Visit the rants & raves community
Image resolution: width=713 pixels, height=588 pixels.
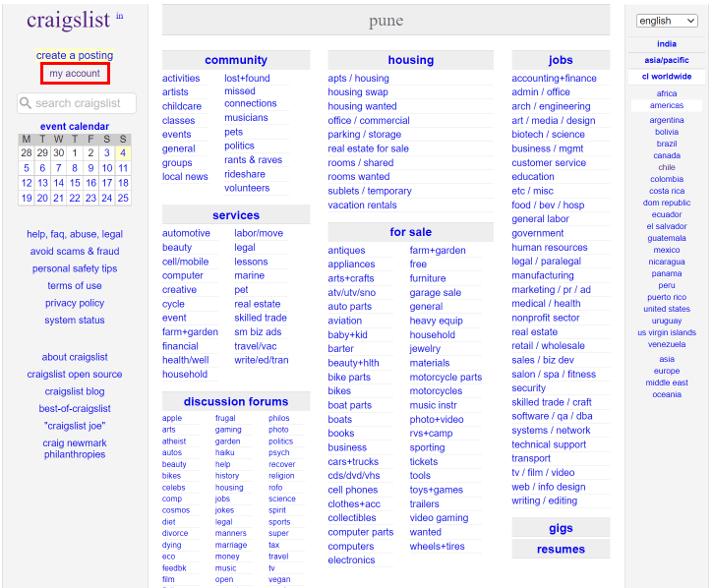254,160
